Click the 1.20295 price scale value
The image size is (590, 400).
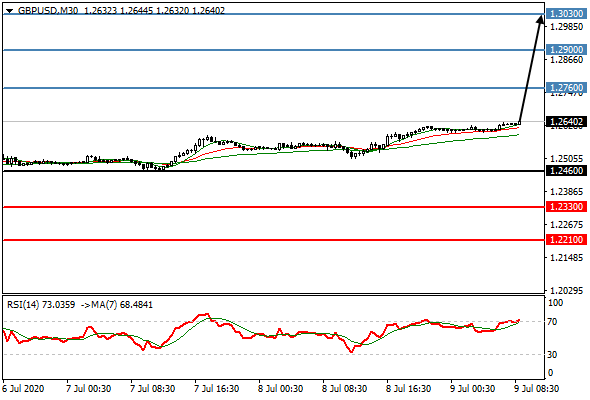tap(567, 290)
